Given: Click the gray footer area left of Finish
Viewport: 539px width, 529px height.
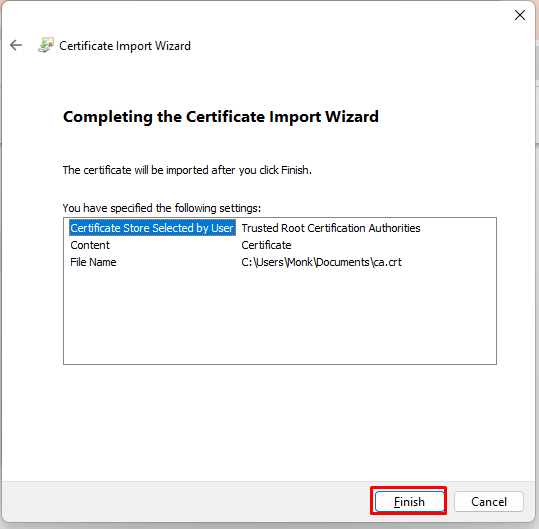Looking at the screenshot, I should pos(186,502).
